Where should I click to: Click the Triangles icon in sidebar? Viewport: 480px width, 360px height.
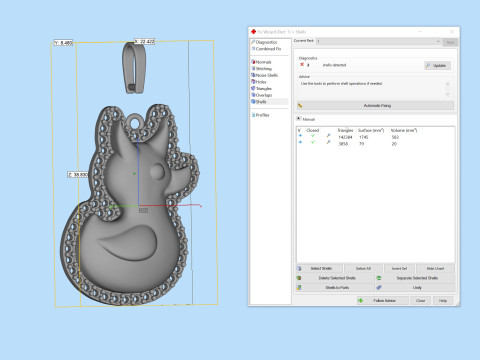pos(253,88)
